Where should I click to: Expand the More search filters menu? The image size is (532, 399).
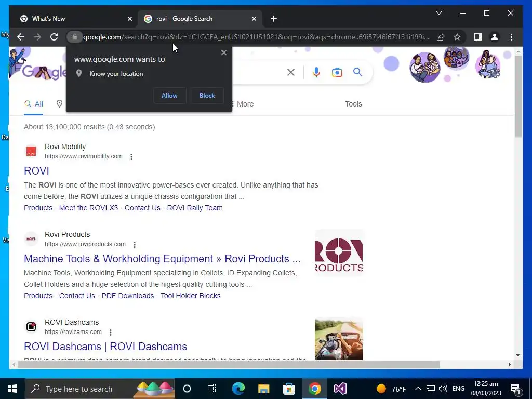click(x=242, y=104)
